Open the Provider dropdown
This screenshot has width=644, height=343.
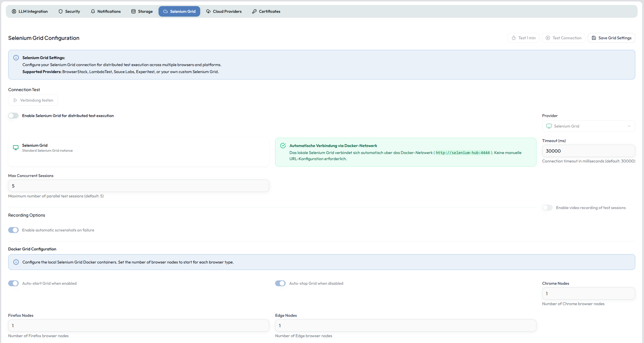588,126
